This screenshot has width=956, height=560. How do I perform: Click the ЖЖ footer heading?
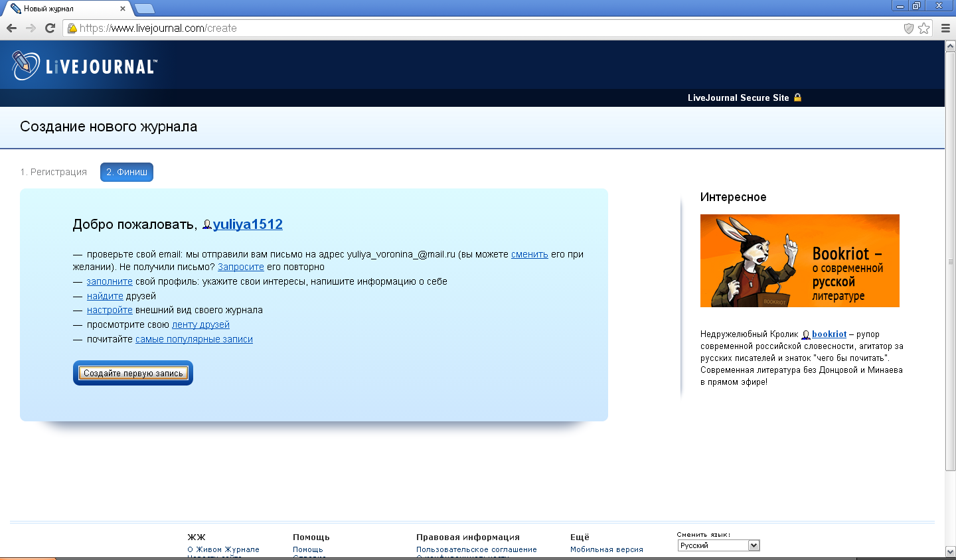click(x=197, y=537)
